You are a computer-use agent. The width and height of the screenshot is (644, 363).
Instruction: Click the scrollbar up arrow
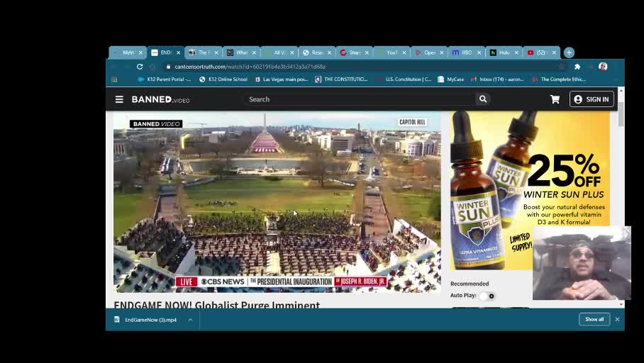pyautogui.click(x=621, y=90)
